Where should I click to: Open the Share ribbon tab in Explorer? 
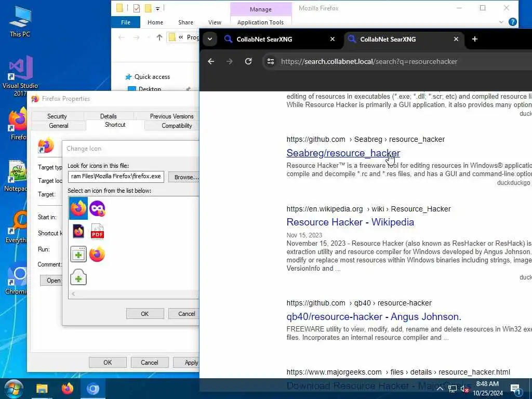185,22
